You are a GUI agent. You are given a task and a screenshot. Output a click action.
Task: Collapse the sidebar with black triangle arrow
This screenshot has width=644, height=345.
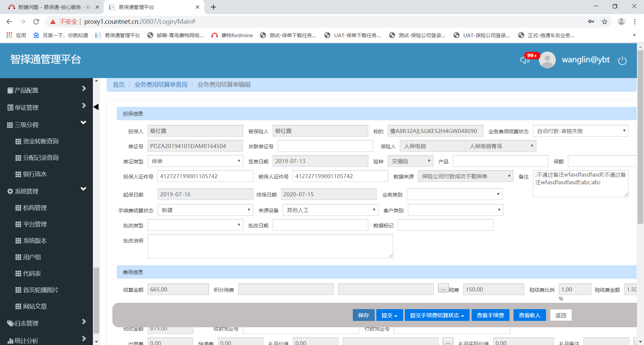click(96, 107)
